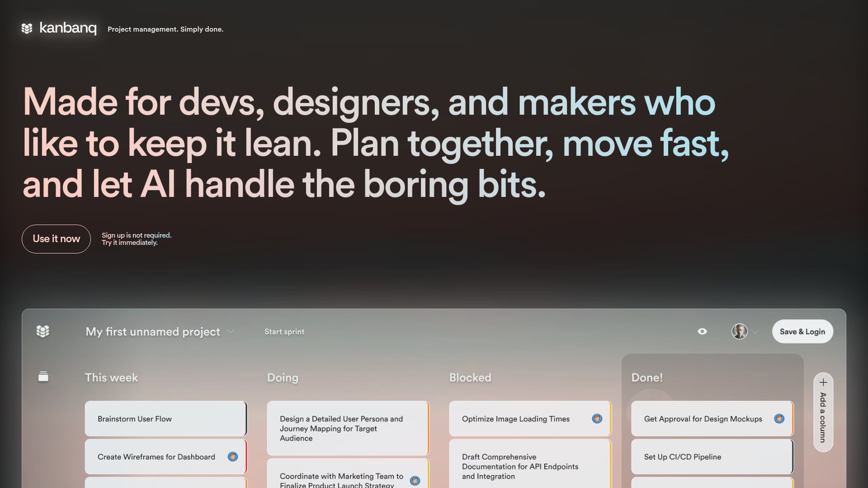
Task: Click the assignee icon on Coordinate with Marketing card
Action: 415,481
